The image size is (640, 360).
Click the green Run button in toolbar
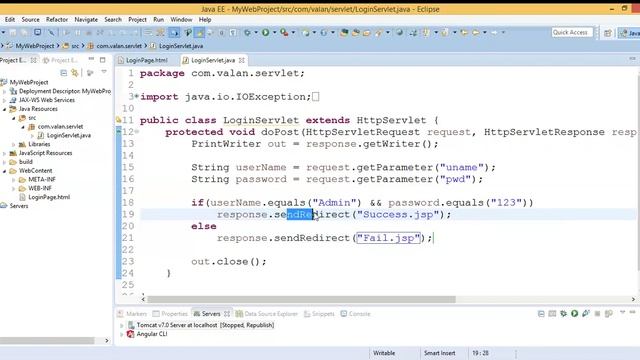265,32
